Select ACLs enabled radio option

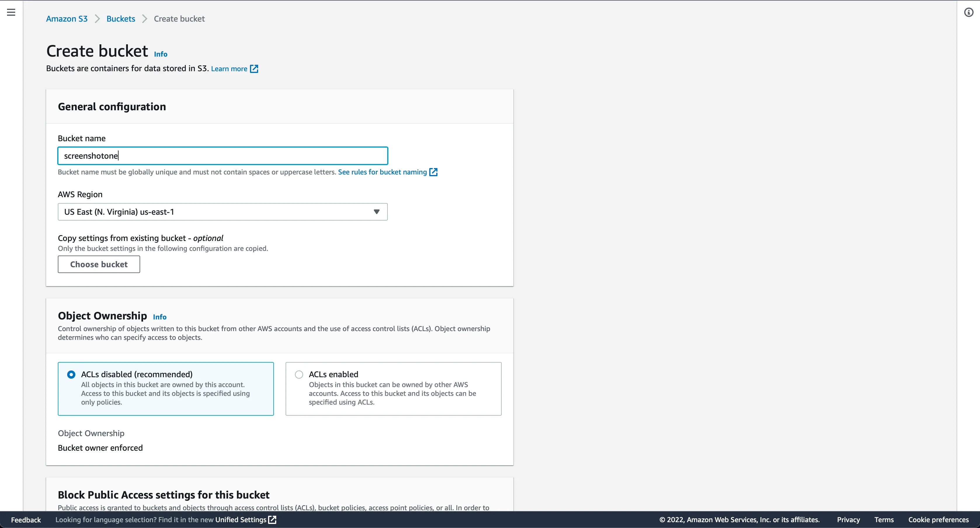click(299, 375)
